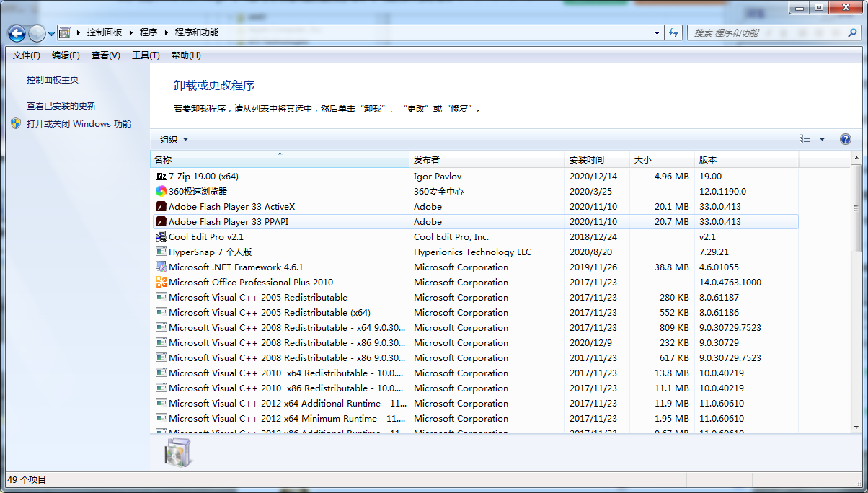Open the 文件(F) menu
The width and height of the screenshot is (868, 493).
pos(27,55)
